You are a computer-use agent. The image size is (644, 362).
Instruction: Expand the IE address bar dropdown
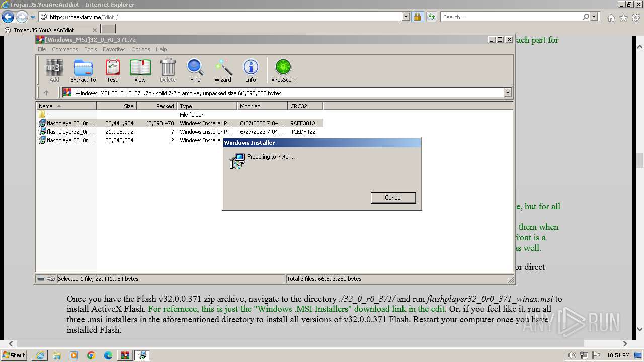406,17
